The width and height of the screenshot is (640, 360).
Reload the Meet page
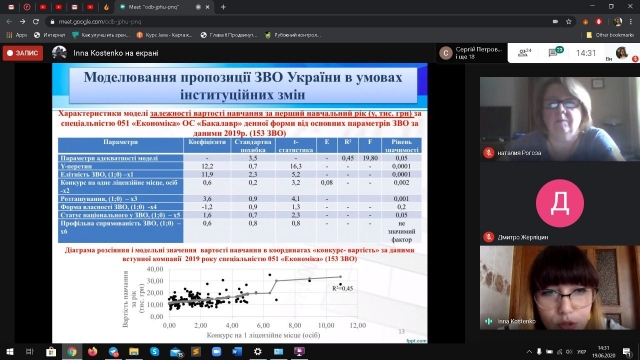click(x=36, y=21)
